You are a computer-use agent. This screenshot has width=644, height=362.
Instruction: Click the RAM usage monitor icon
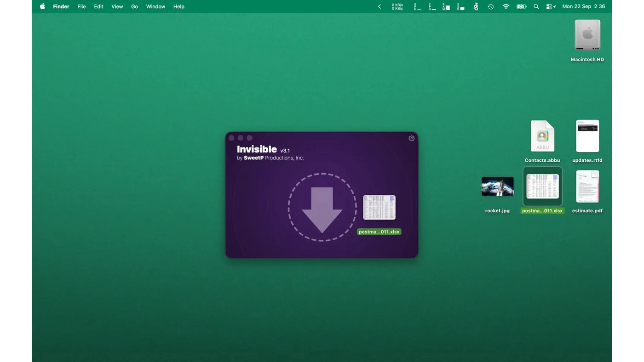tap(446, 6)
